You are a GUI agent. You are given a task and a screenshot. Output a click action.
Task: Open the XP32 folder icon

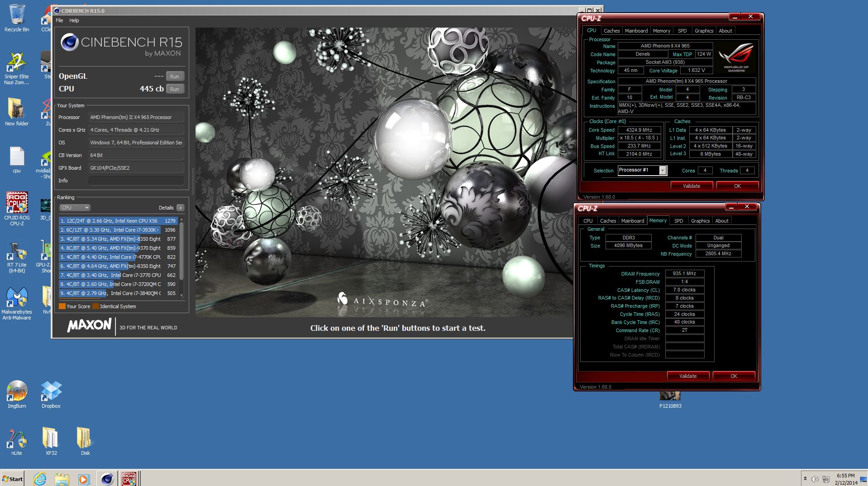tap(51, 442)
